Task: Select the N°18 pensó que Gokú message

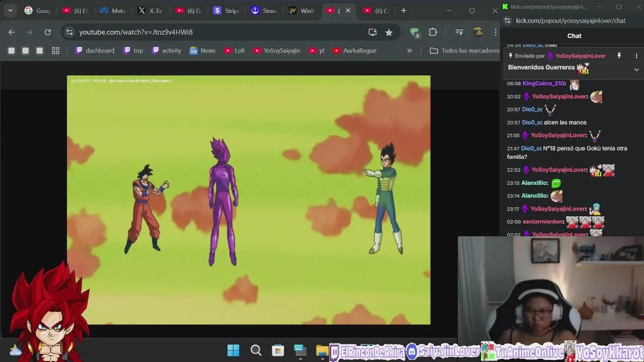Action: (567, 153)
